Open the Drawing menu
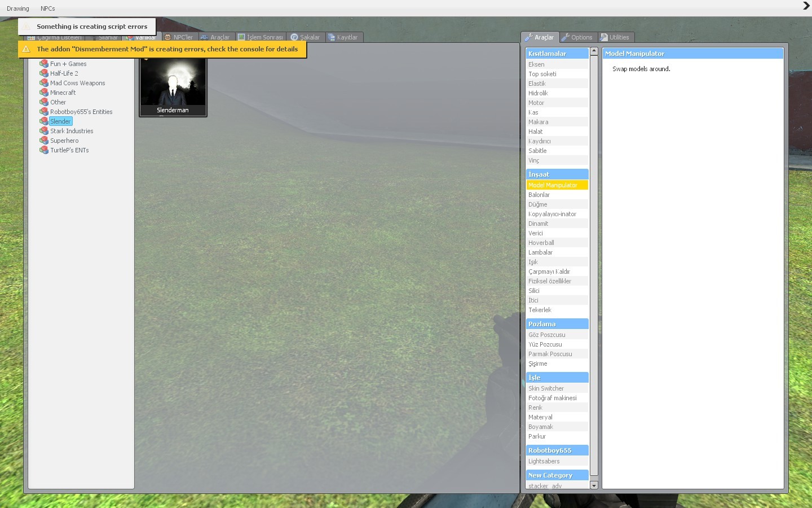 (18, 8)
